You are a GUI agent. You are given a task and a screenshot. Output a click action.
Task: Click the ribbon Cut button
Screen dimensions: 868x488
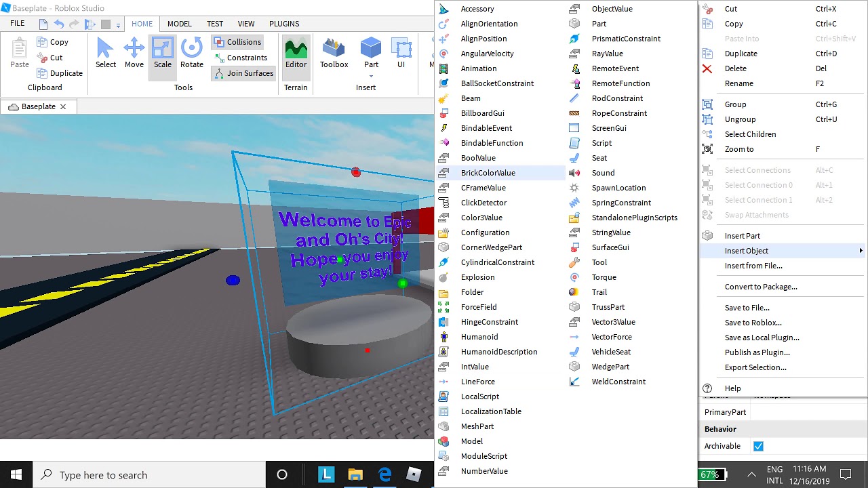(x=50, y=58)
